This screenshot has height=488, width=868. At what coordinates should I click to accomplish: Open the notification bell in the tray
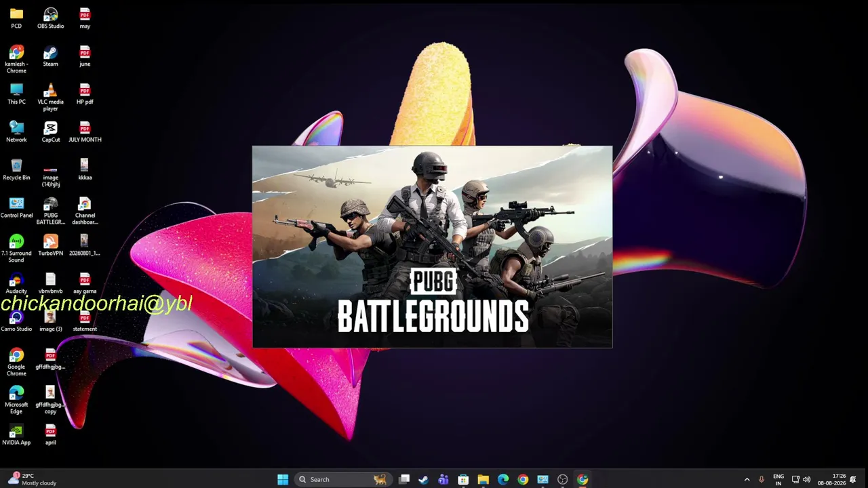click(x=853, y=480)
